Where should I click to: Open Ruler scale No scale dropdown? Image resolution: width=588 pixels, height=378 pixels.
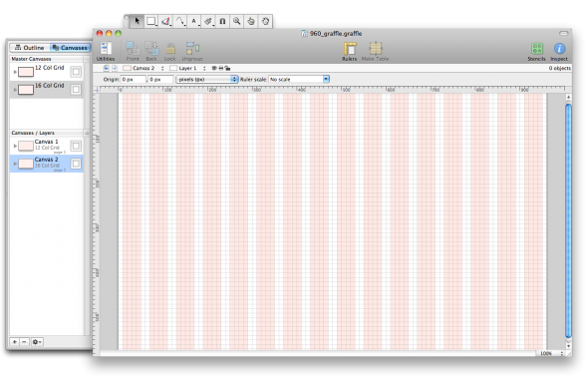coord(299,79)
